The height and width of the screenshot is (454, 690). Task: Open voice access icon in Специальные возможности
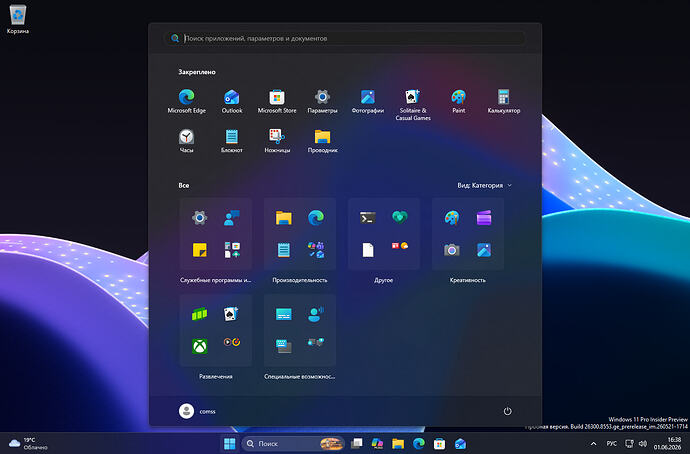click(316, 314)
